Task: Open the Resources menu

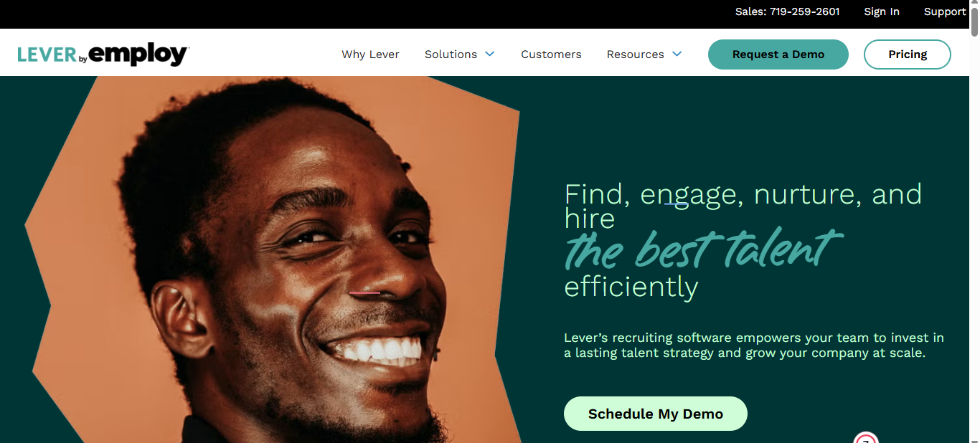Action: click(x=644, y=54)
